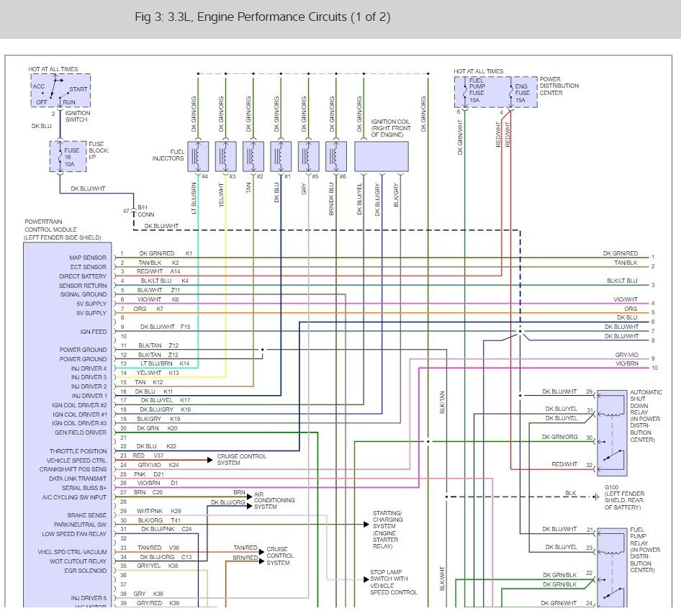Click the Power Distribution Center label

[x=559, y=86]
